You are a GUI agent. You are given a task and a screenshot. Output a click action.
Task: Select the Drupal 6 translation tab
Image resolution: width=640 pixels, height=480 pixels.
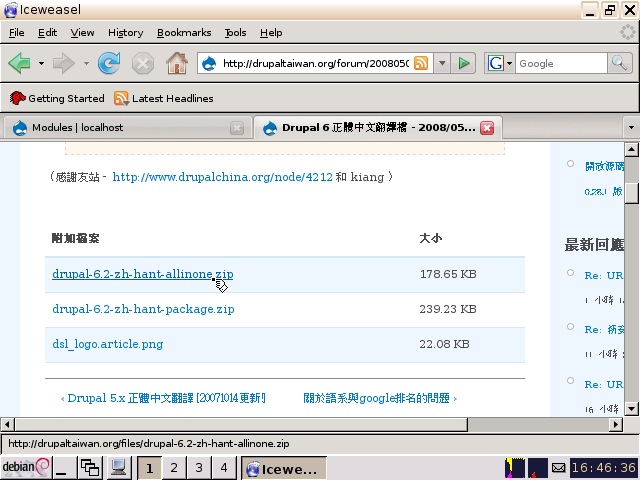pos(378,128)
